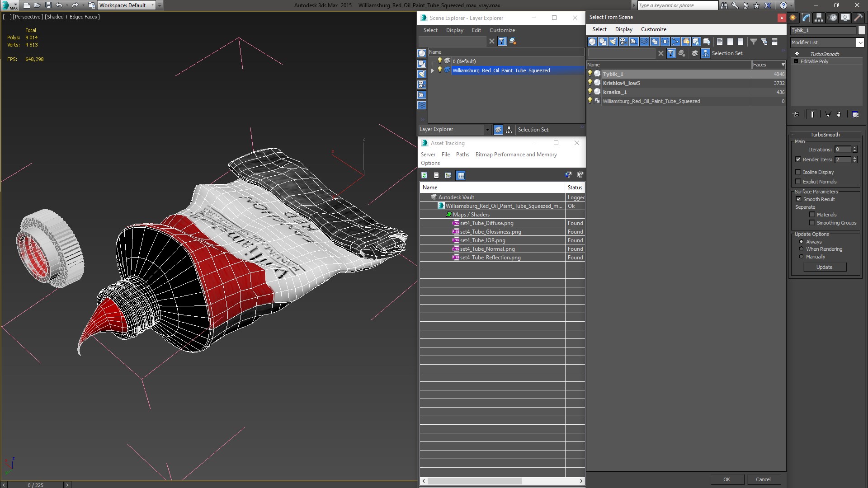Open the Create command panel tab
The height and width of the screenshot is (488, 868).
click(x=793, y=18)
